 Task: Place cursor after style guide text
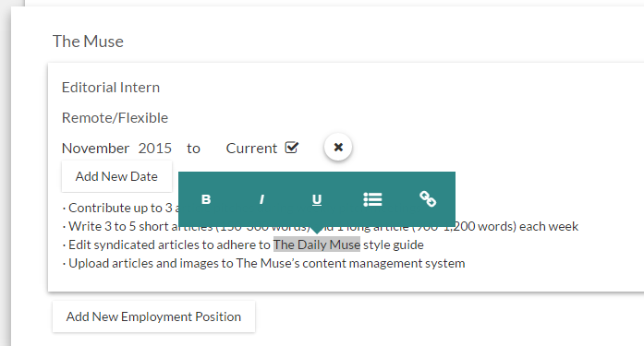click(423, 245)
